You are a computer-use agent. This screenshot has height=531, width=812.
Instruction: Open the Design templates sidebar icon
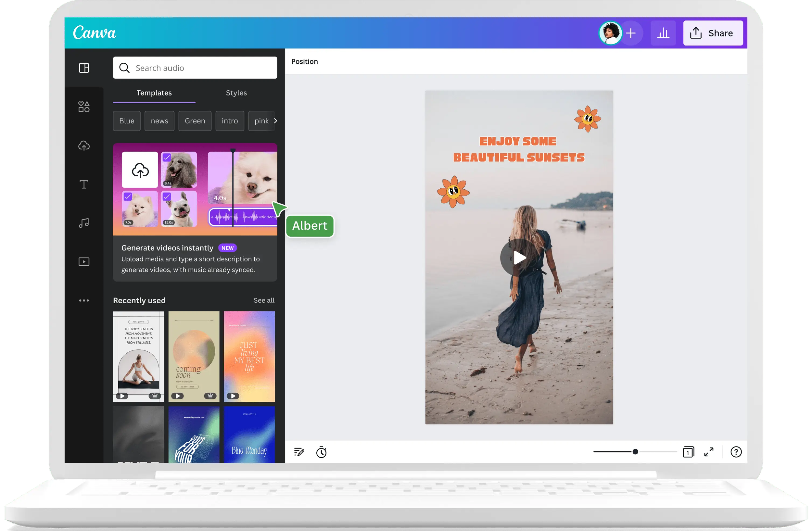pyautogui.click(x=84, y=68)
